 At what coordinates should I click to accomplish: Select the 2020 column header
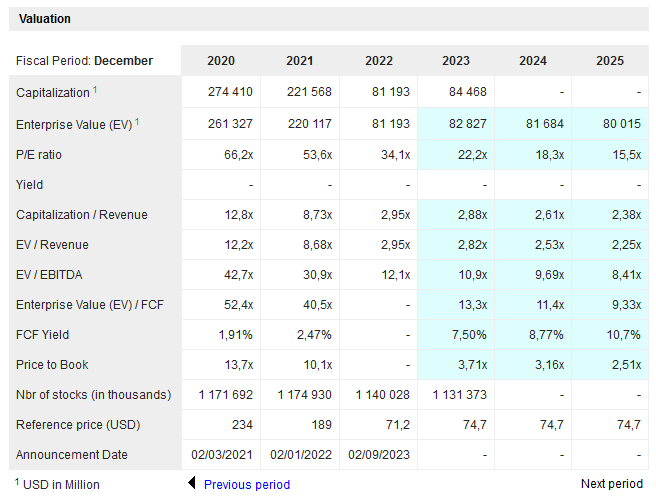(x=221, y=61)
